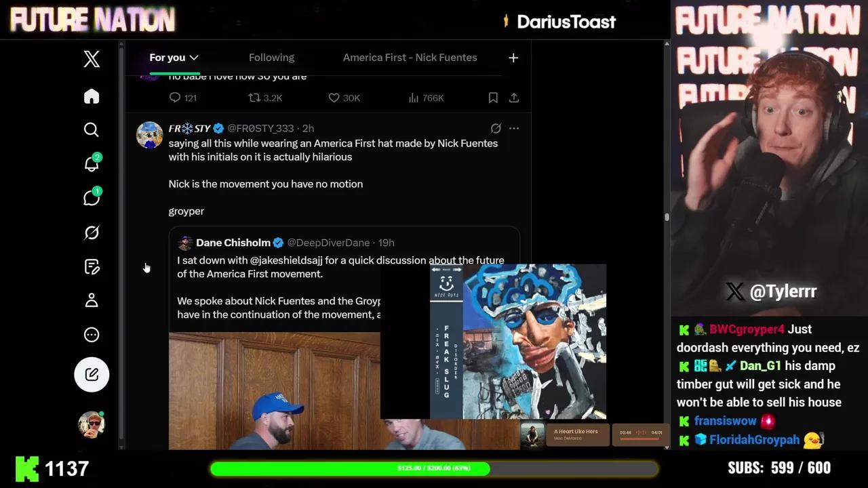Go to the Home feed icon
This screenshot has width=868, height=488.
92,96
